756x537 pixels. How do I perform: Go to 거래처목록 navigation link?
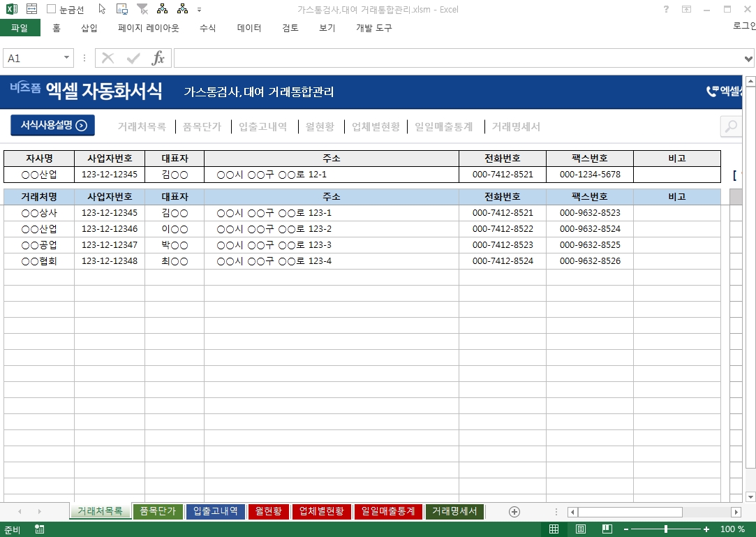[142, 127]
